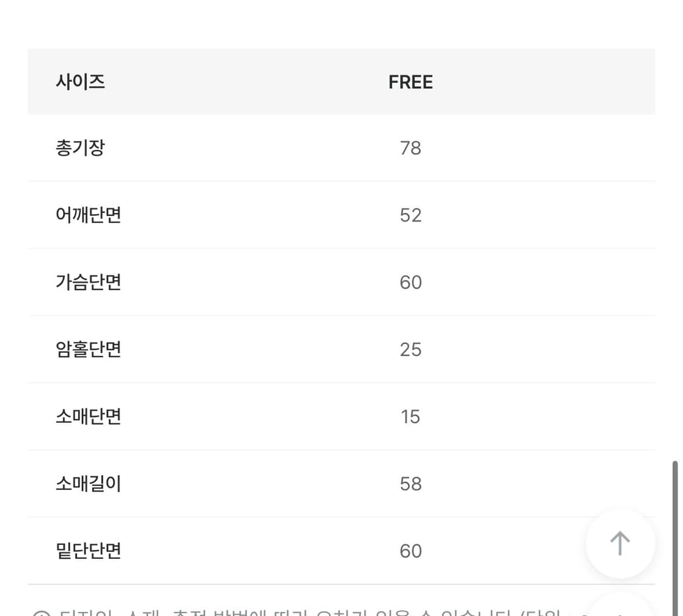This screenshot has width=683, height=616.
Task: Click the 소매길이 row label
Action: [87, 483]
